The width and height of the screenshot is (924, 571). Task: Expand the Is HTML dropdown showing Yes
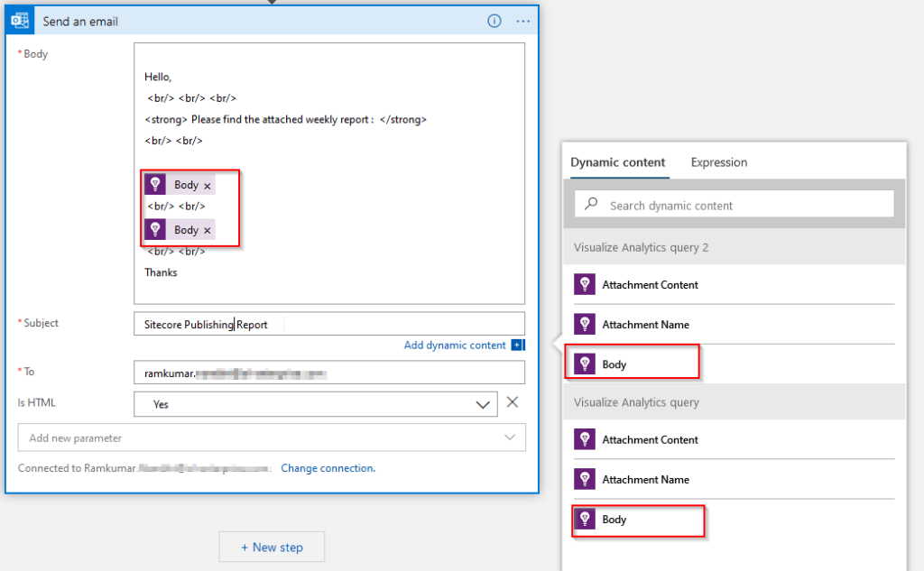pyautogui.click(x=483, y=405)
